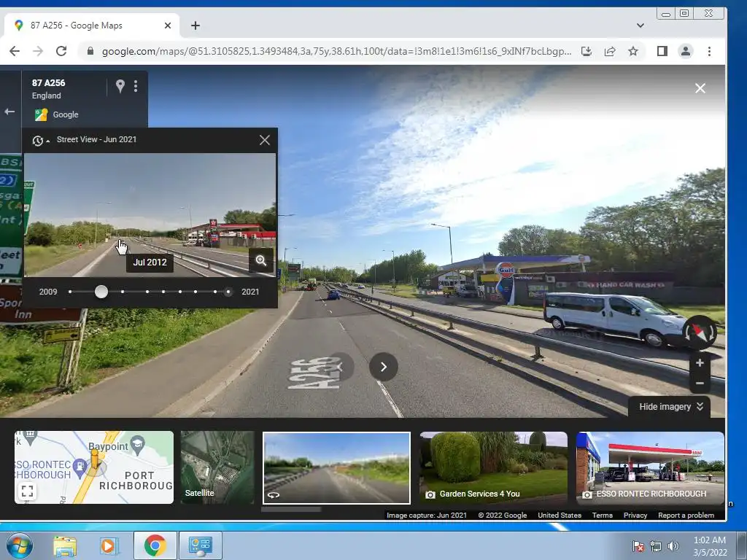The height and width of the screenshot is (560, 747).
Task: Zoom out with the minus button
Action: click(x=700, y=384)
